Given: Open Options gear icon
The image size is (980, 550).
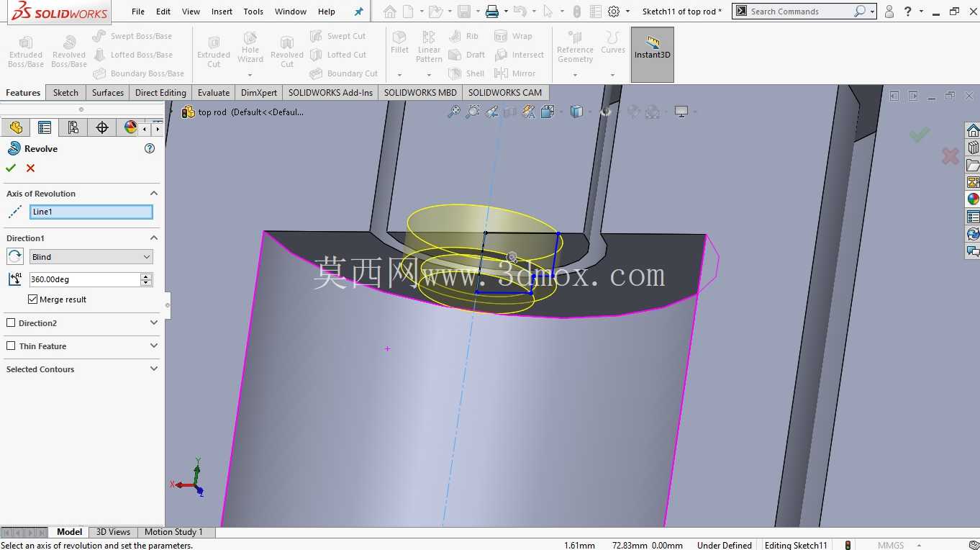Looking at the screenshot, I should 614,12.
